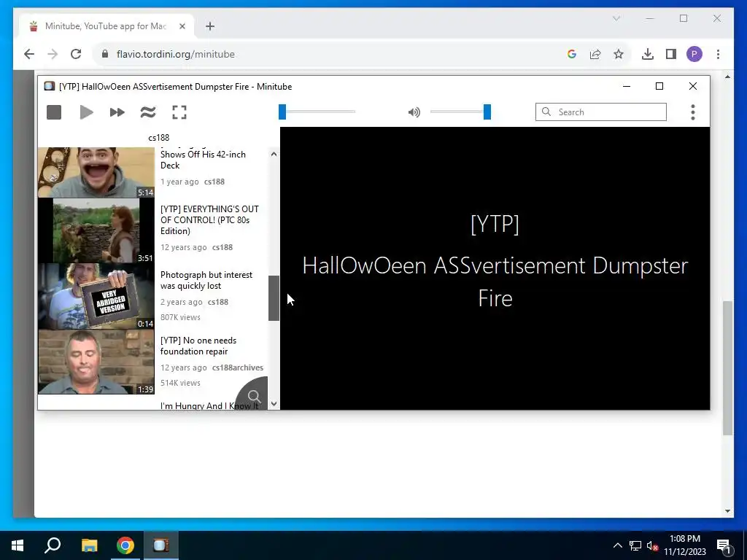Skip to next video with fast-forward icon
This screenshot has width=747, height=560.
pos(117,112)
